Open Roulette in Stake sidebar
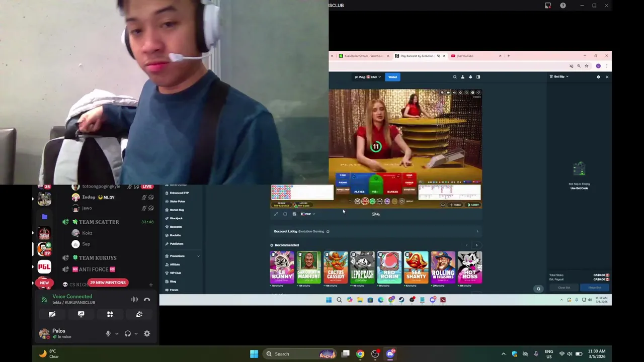Image resolution: width=644 pixels, height=362 pixels. point(175,235)
